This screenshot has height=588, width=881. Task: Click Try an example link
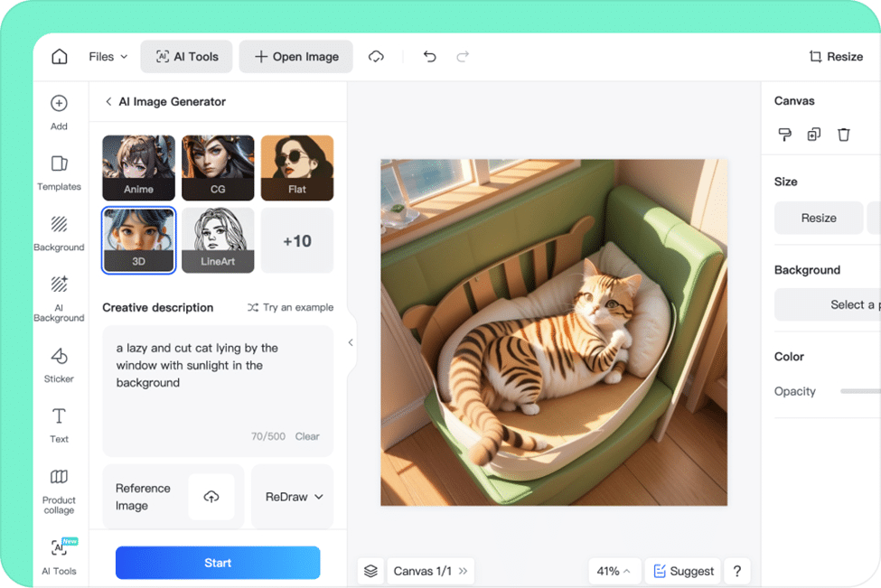[x=290, y=308]
